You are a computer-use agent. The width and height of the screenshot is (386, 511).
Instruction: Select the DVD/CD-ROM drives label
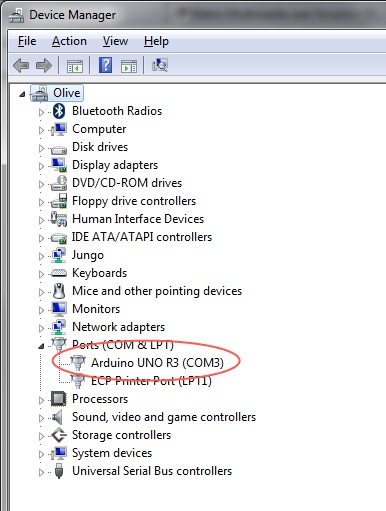[x=127, y=183]
